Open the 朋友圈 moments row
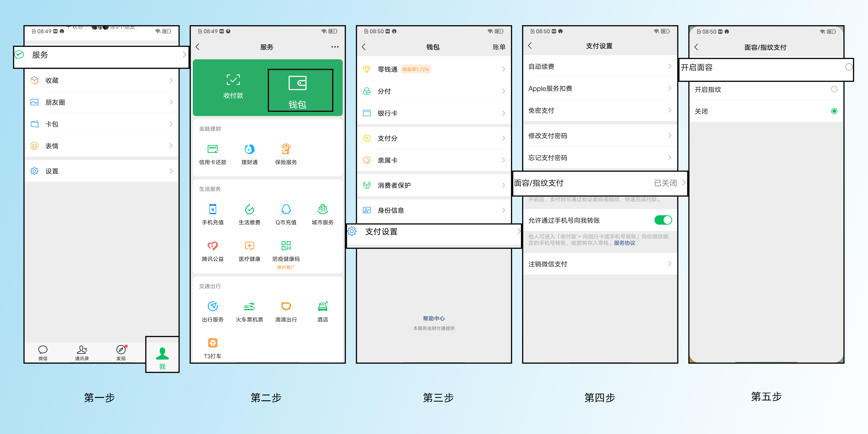868x434 pixels. [x=102, y=102]
